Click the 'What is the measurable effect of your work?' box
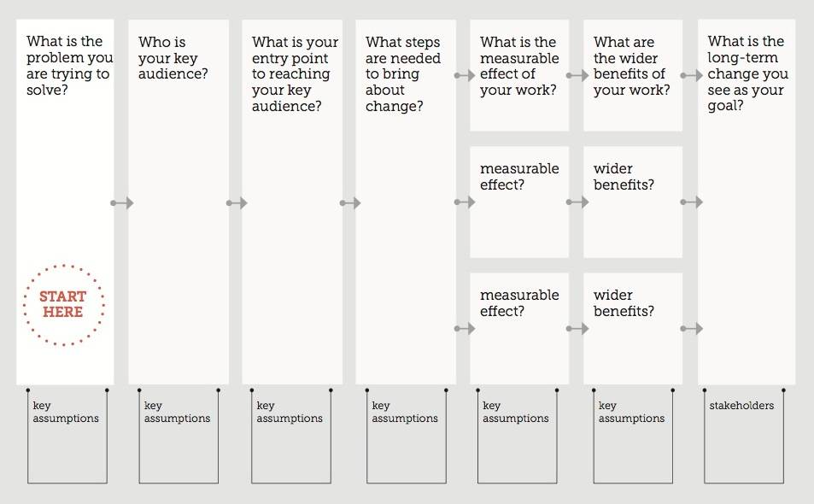Image resolution: width=814 pixels, height=504 pixels. pos(519,75)
